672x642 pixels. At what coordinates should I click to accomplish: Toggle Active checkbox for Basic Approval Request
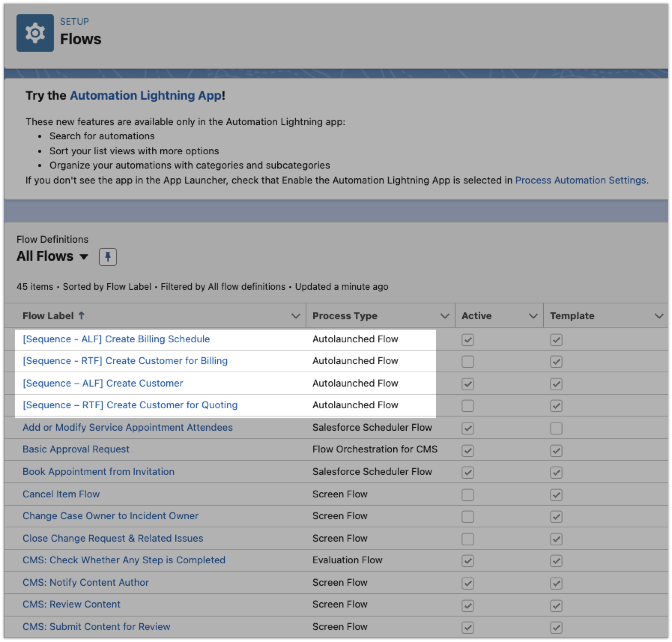point(467,451)
